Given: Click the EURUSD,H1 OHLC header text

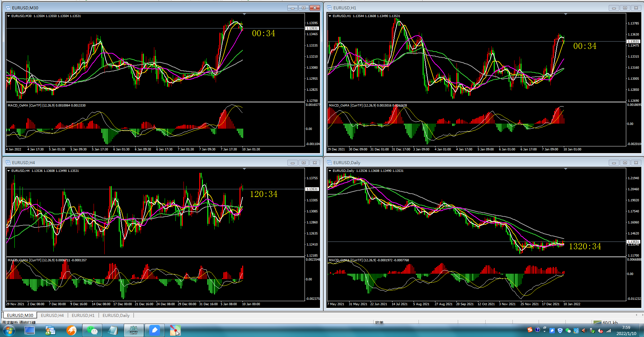Looking at the screenshot, I should [366, 16].
